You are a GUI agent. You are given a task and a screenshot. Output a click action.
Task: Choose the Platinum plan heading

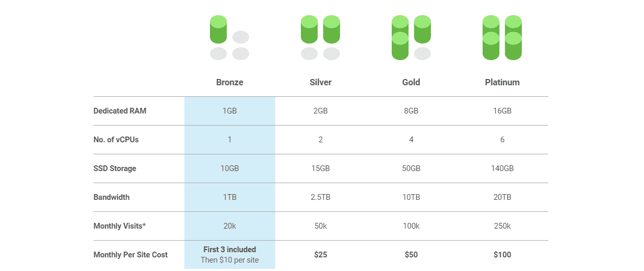tap(502, 82)
